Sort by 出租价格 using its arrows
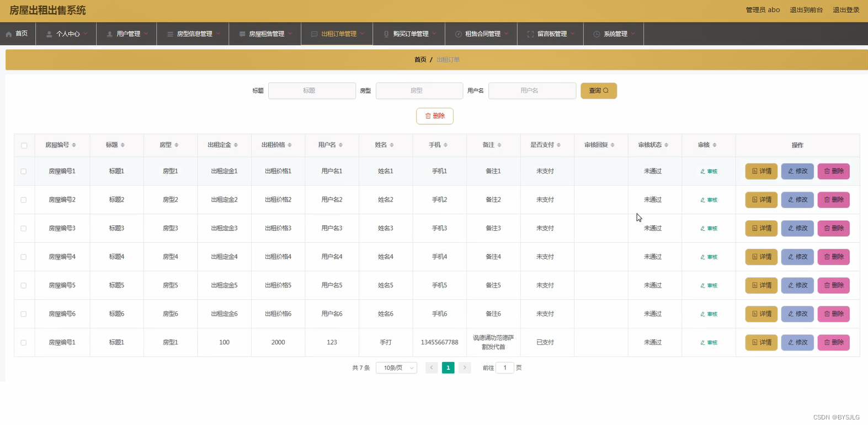This screenshot has width=868, height=425. click(290, 145)
